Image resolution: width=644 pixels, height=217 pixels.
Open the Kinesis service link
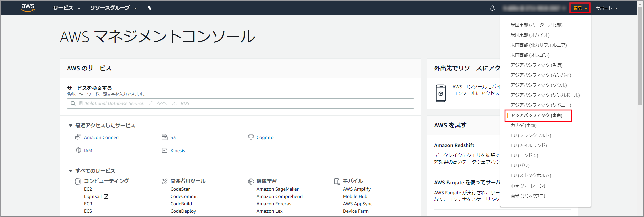pyautogui.click(x=178, y=151)
